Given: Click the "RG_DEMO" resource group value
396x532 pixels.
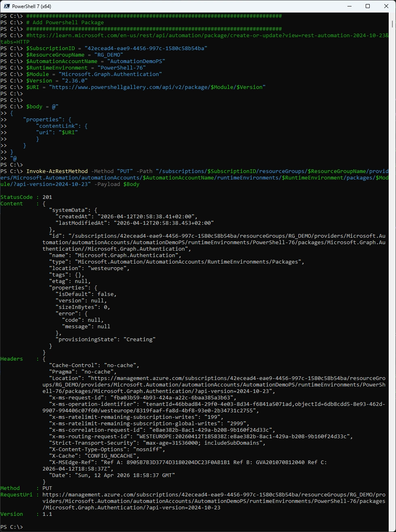Looking at the screenshot, I should click(x=108, y=55).
